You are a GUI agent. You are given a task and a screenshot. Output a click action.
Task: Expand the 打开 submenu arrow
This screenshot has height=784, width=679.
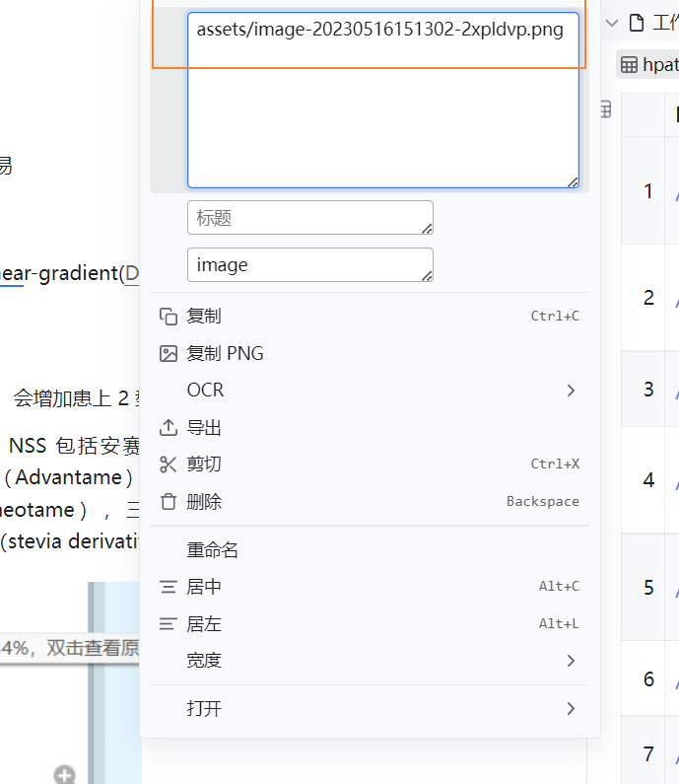click(x=571, y=708)
